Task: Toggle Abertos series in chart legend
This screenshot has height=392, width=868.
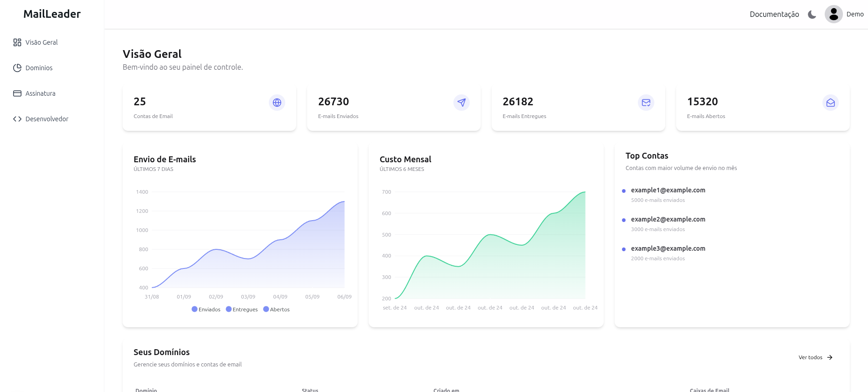Action: [x=276, y=309]
